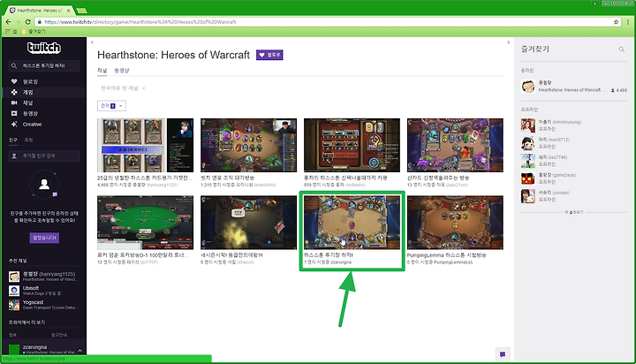Reload the page with browser refresh
The image size is (636, 364).
coord(27,22)
